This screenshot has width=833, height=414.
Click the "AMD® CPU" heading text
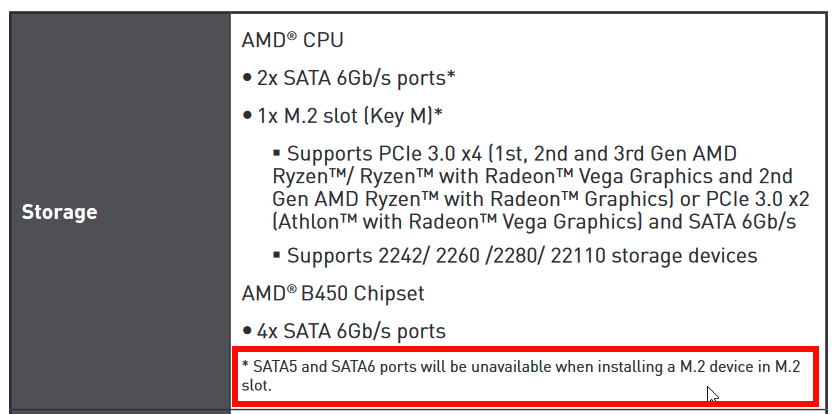click(x=290, y=41)
